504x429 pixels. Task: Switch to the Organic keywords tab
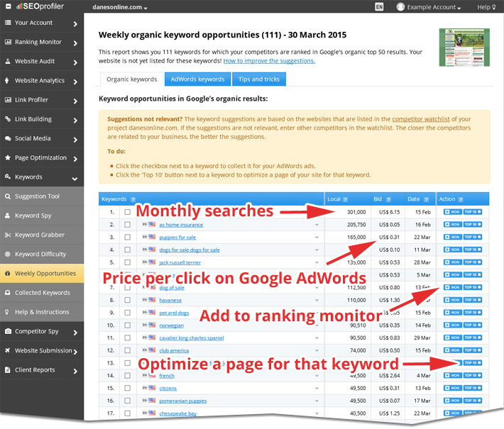click(x=132, y=79)
